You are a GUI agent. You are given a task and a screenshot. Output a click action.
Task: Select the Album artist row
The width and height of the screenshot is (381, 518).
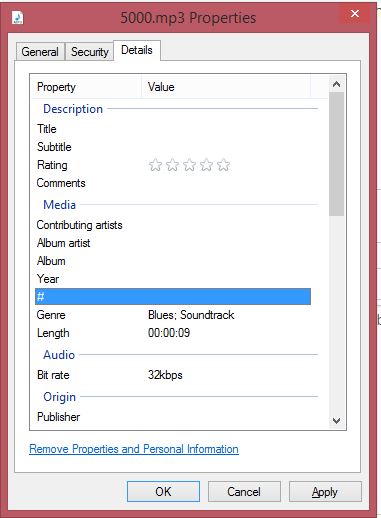[x=173, y=243]
